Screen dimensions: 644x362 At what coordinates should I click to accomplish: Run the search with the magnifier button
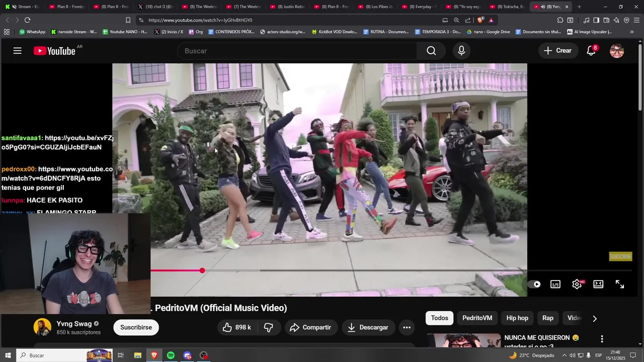pyautogui.click(x=431, y=51)
